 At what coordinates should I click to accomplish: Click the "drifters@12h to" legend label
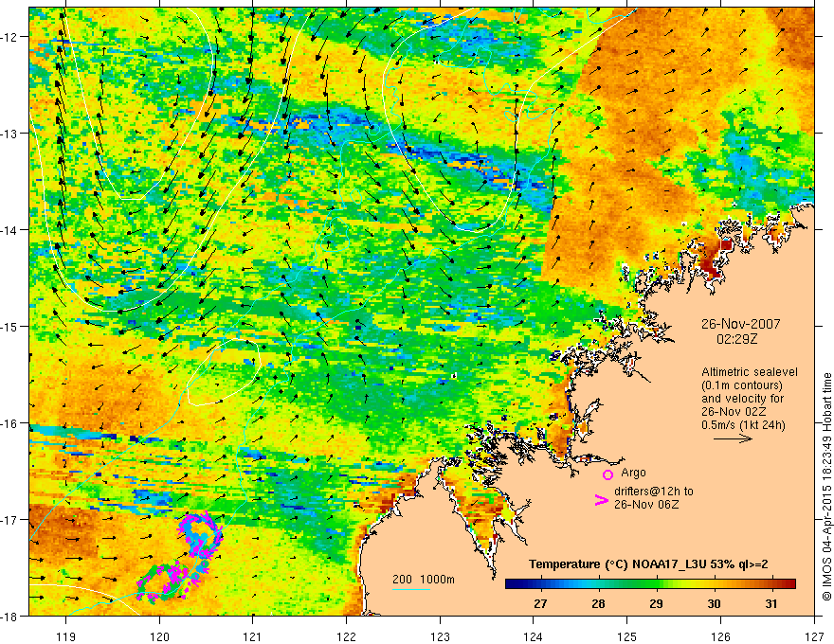pyautogui.click(x=654, y=492)
